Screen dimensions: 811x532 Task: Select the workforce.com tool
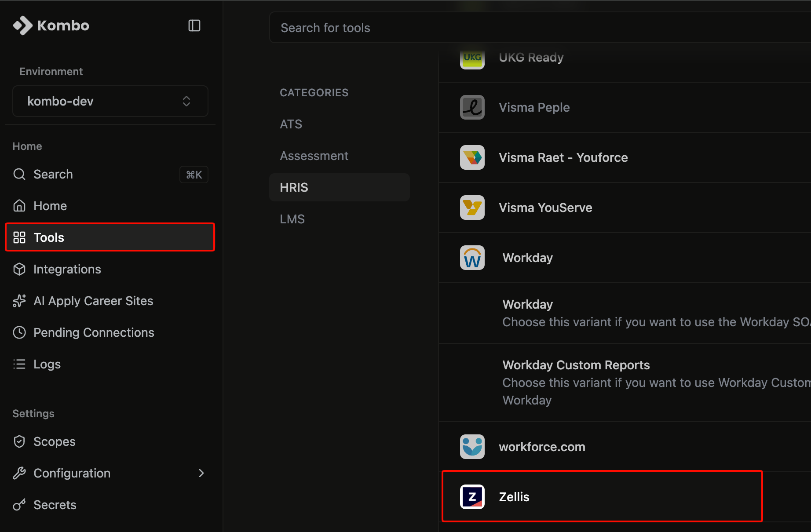pyautogui.click(x=625, y=447)
